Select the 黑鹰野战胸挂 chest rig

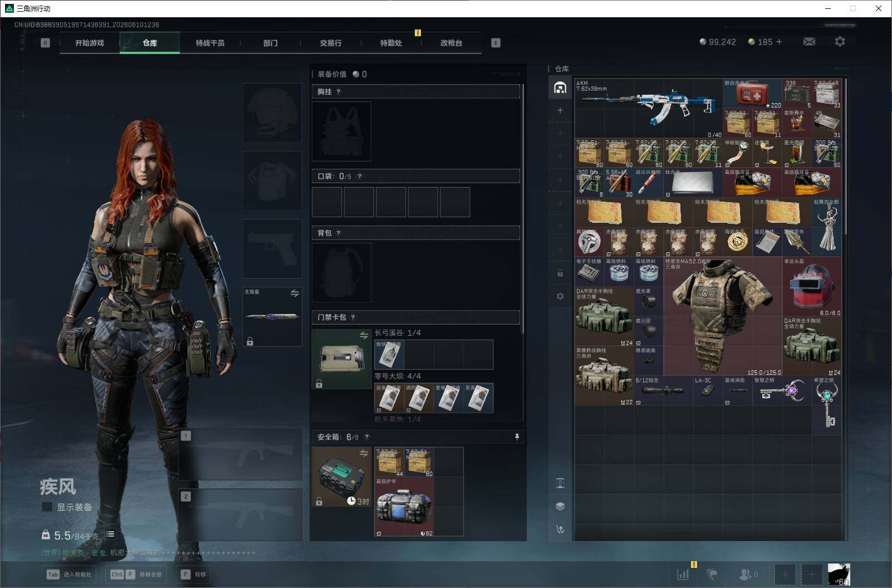coord(604,376)
